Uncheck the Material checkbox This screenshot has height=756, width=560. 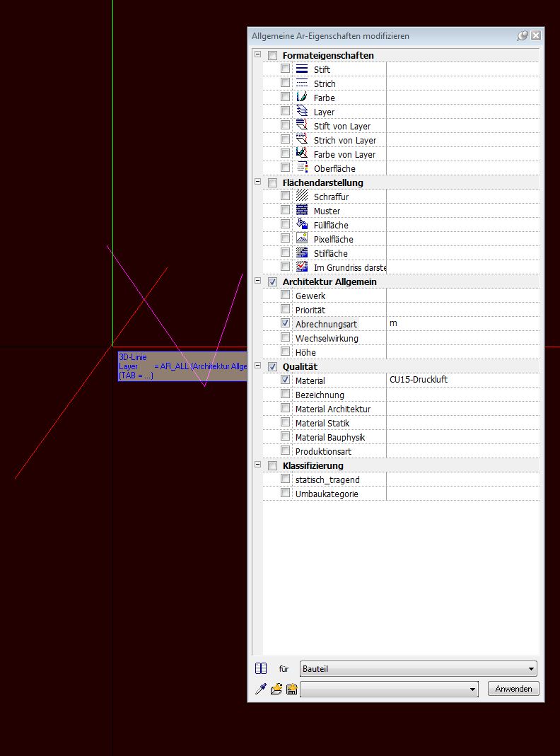click(285, 380)
